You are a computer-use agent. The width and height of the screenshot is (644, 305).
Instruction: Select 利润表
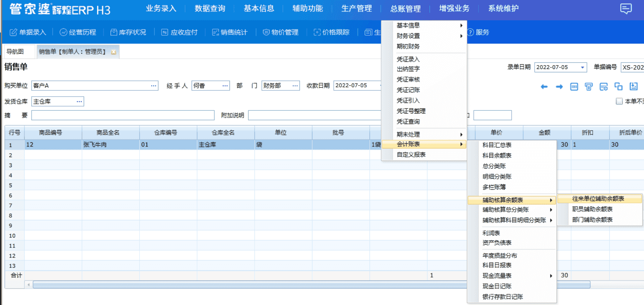(512, 233)
